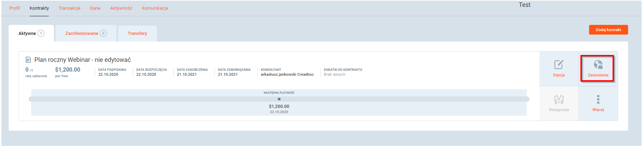This screenshot has height=149, width=644.
Task: Freeze the contract with the Zamrożenie icon
Action: tap(598, 65)
